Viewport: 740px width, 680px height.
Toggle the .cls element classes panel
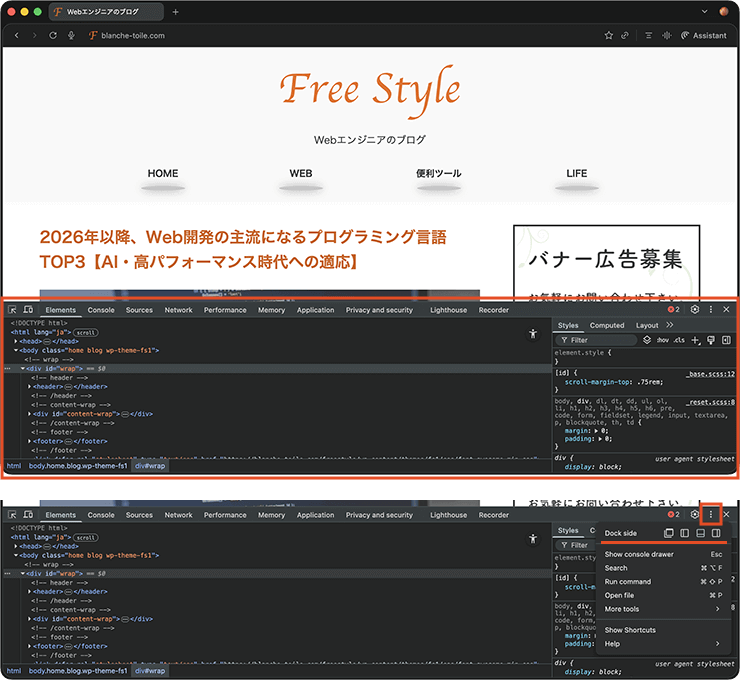(x=679, y=340)
